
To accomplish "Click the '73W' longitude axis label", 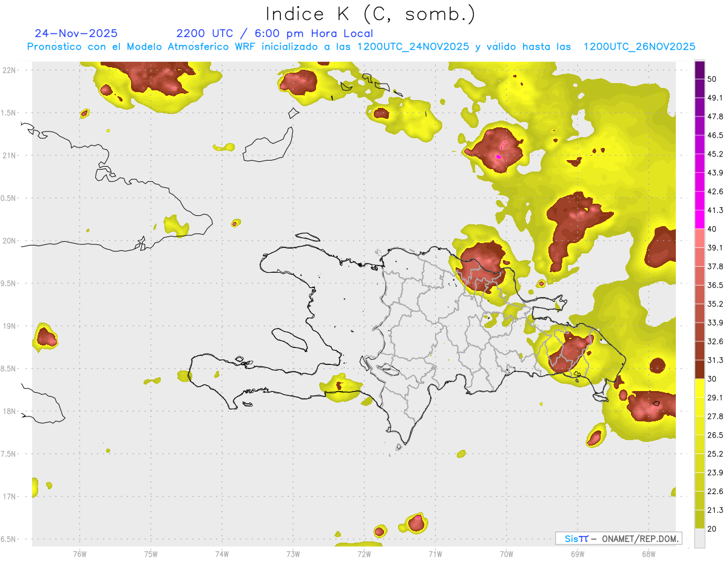I will (x=293, y=554).
